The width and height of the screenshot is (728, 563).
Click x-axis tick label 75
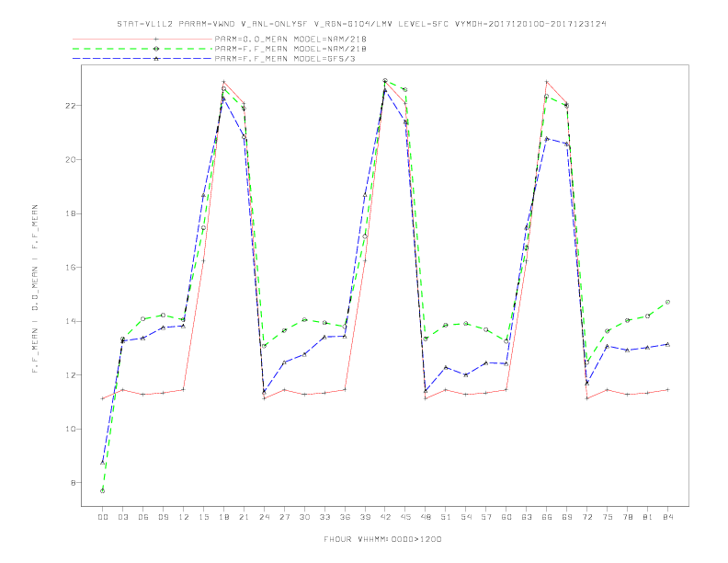tap(608, 517)
